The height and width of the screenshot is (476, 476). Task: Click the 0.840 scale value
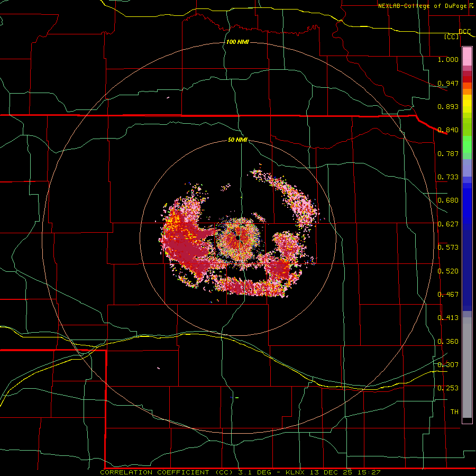point(448,130)
